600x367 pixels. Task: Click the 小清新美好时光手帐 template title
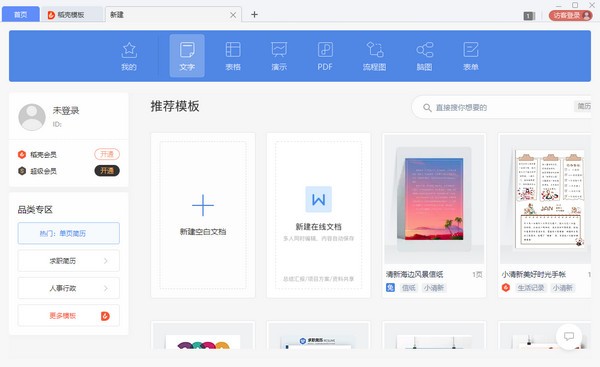point(534,274)
